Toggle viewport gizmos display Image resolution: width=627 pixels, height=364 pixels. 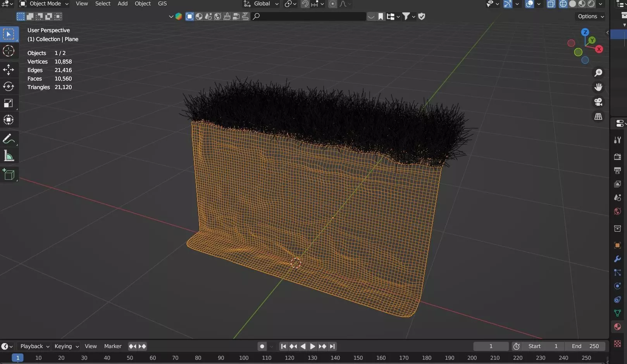click(x=508, y=4)
